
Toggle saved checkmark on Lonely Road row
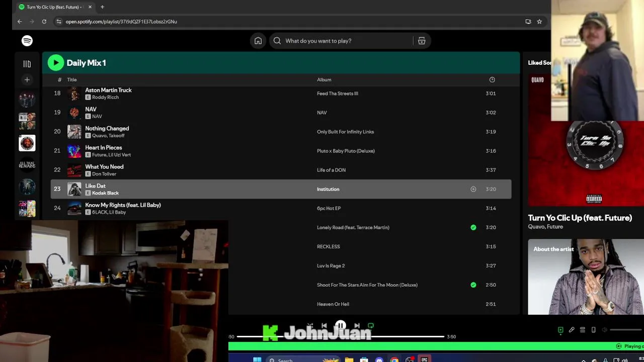click(473, 227)
